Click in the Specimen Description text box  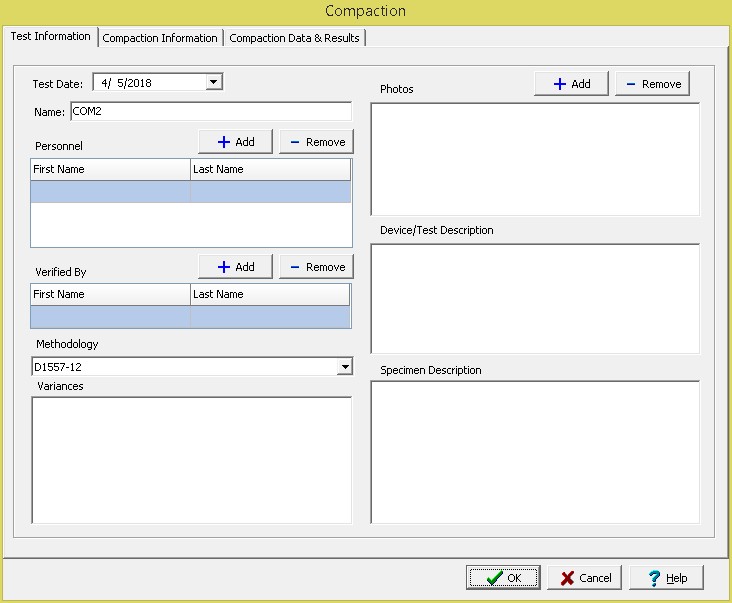535,452
